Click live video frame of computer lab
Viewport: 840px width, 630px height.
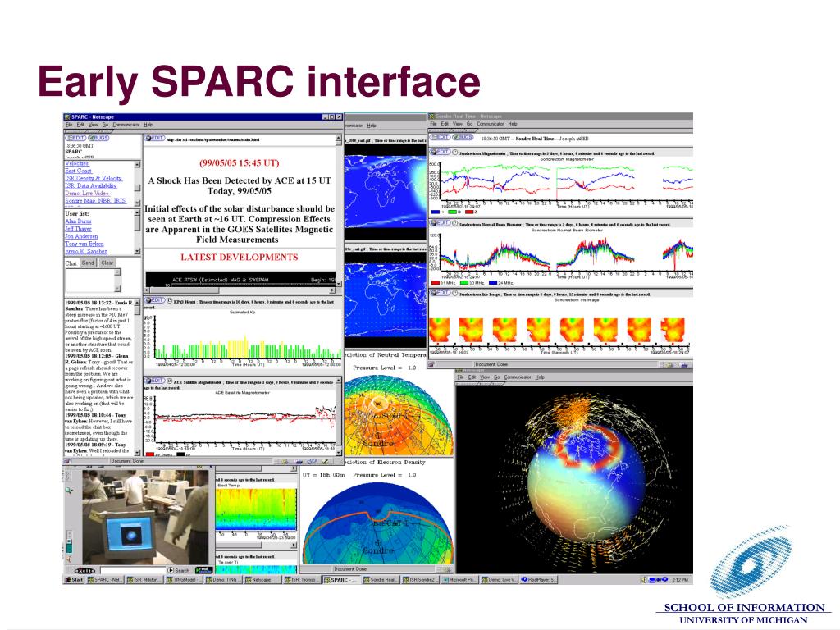[144, 517]
